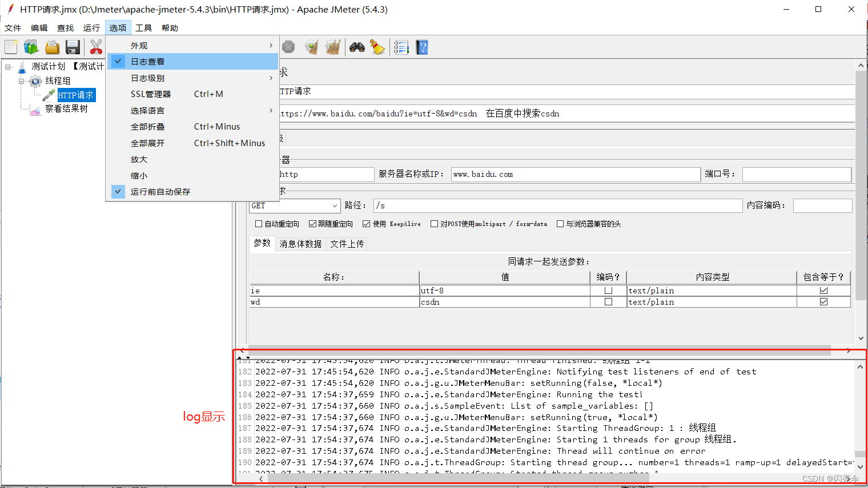The height and width of the screenshot is (488, 868).
Task: Expand the 外观 submenu
Action: click(192, 45)
